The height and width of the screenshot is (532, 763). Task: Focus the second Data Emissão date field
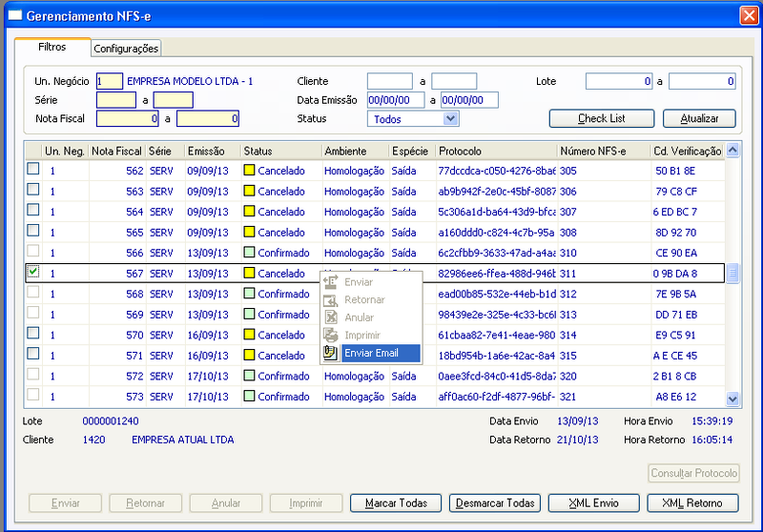[469, 100]
